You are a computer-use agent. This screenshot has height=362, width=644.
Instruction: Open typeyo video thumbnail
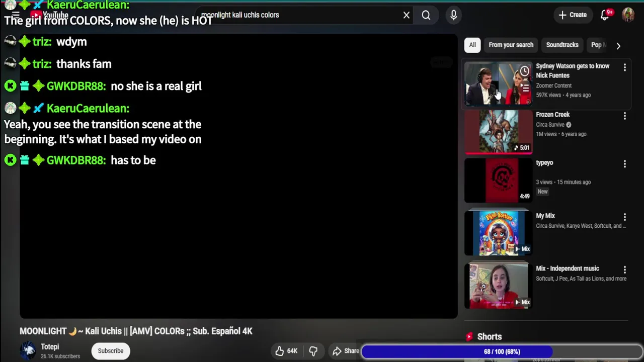pyautogui.click(x=498, y=180)
